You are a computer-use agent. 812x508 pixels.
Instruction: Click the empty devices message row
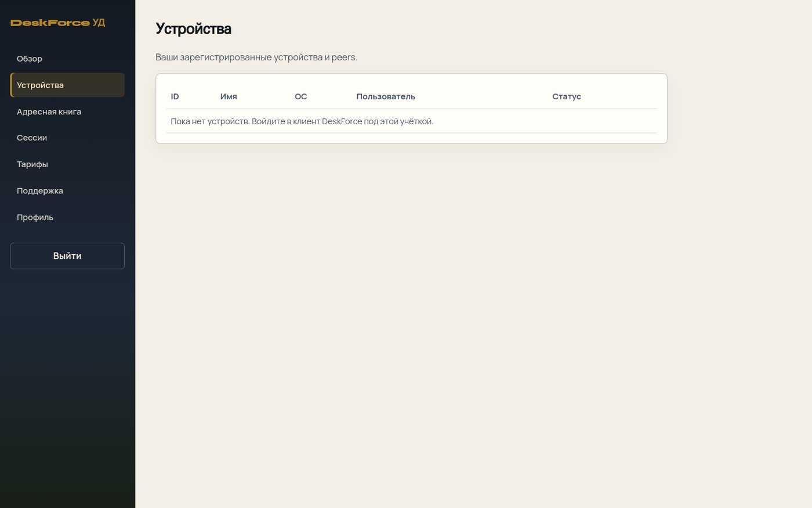(411, 121)
